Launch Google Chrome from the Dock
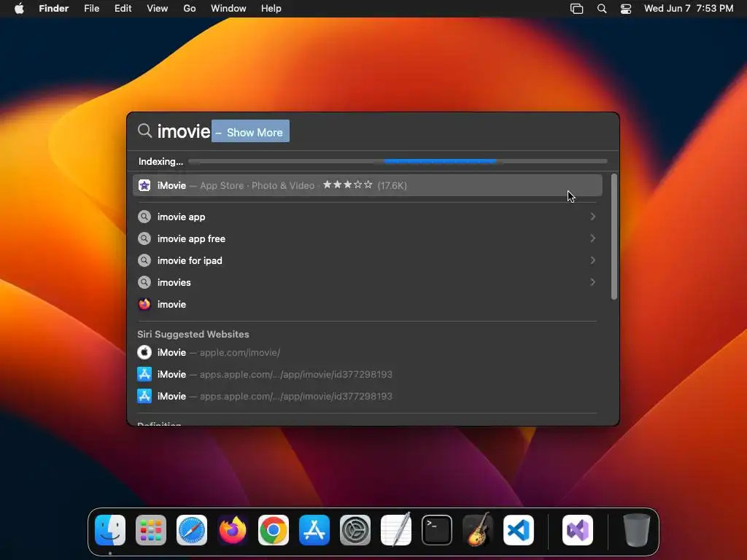 tap(274, 530)
